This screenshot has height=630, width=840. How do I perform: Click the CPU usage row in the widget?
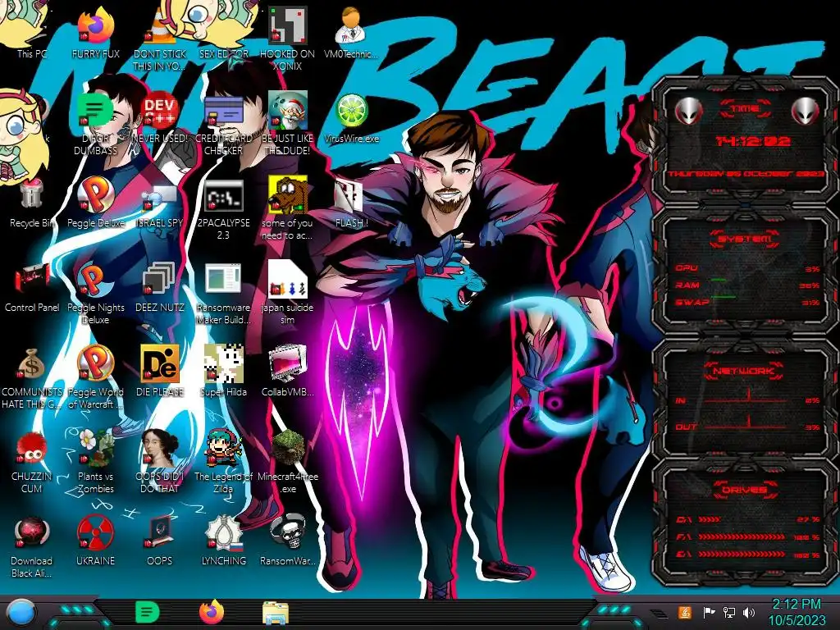click(x=747, y=268)
